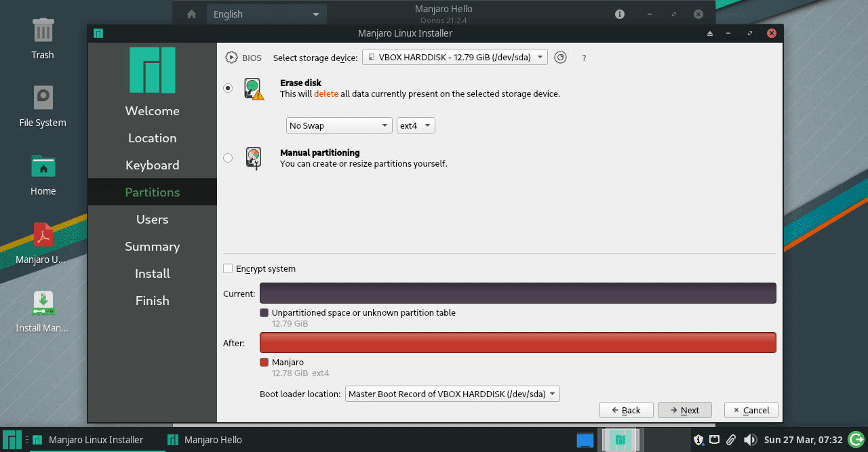Viewport: 868px width, 452px height.
Task: Go to the Users step in sidebar
Action: point(153,220)
